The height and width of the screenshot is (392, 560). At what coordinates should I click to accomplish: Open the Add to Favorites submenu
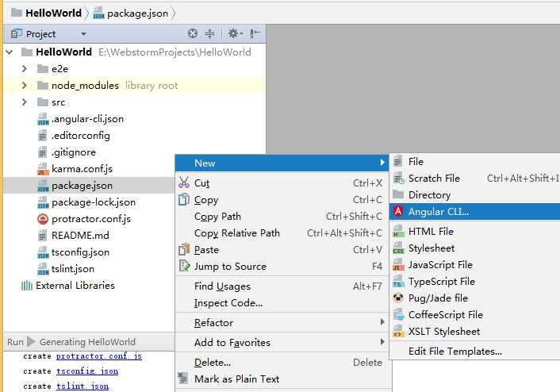(x=282, y=342)
